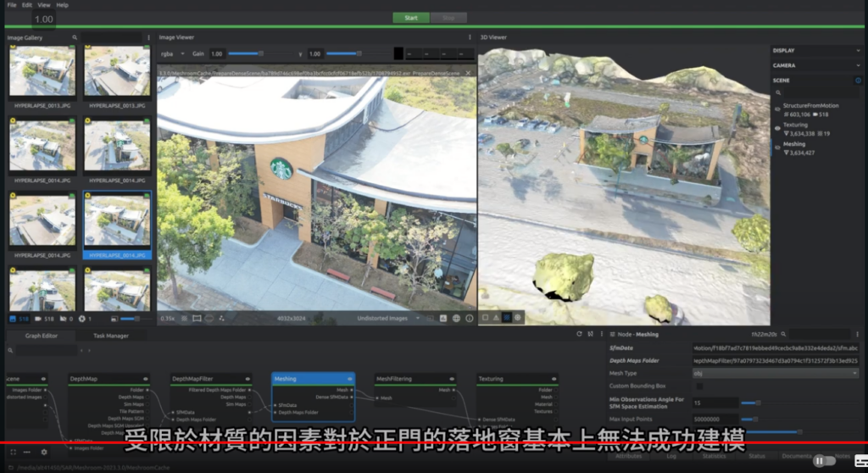The image size is (868, 473).
Task: Click the Stop button
Action: coord(448,18)
